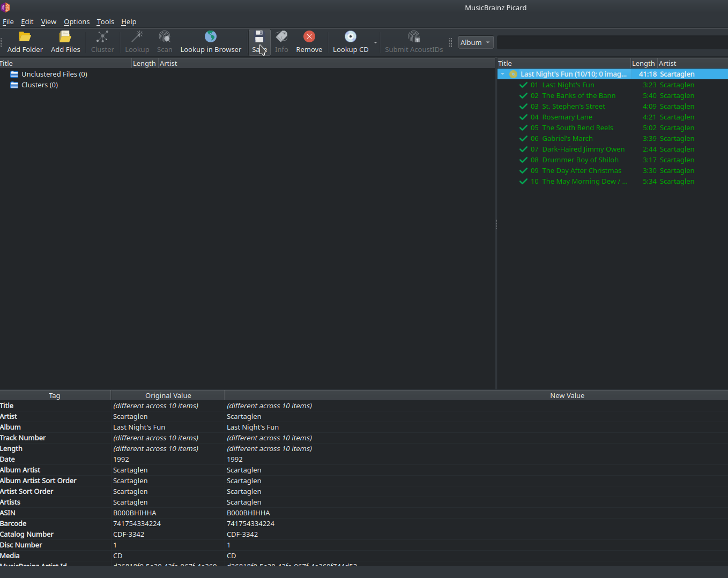Click the Unclustered Files folder icon

coord(14,74)
